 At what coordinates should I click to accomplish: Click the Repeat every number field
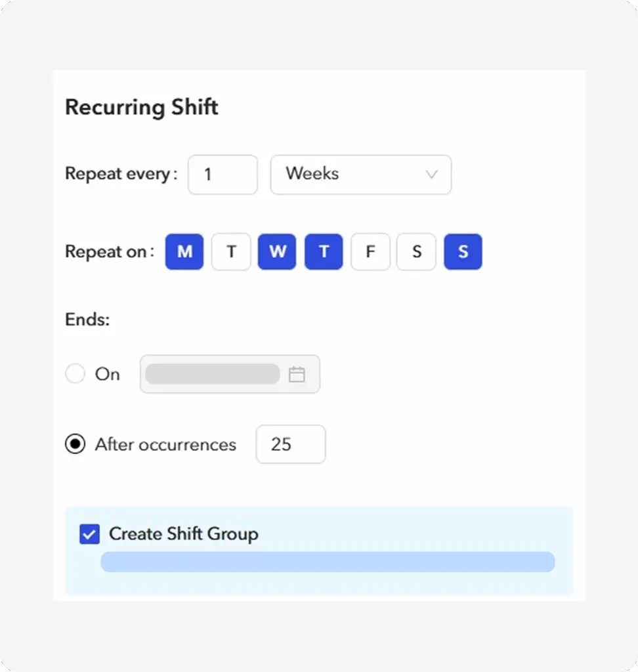pyautogui.click(x=223, y=175)
